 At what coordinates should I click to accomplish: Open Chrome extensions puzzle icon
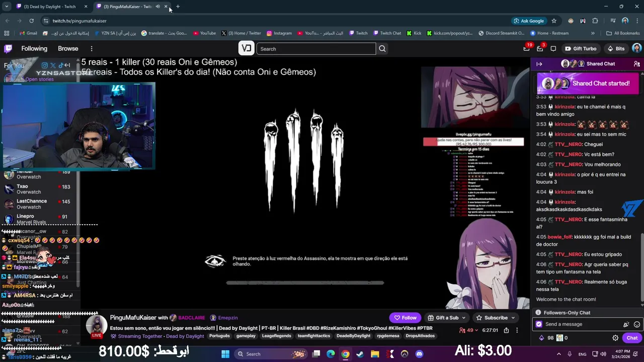point(595,21)
